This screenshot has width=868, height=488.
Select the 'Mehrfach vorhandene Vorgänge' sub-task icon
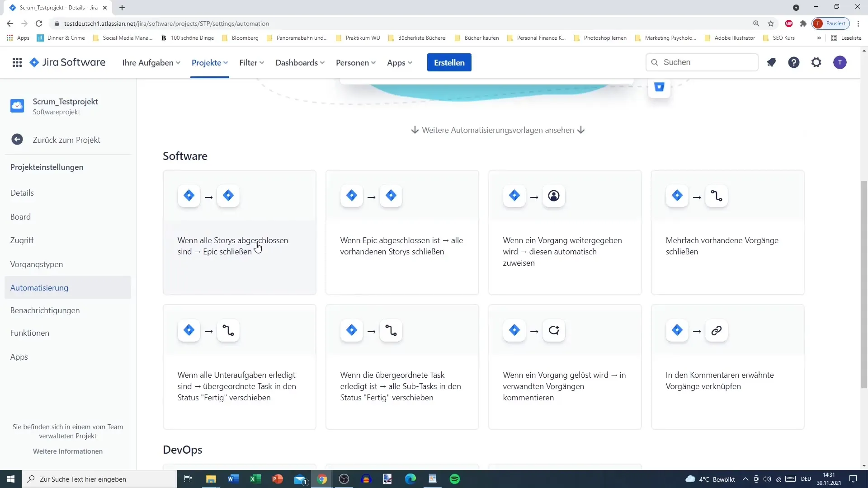(x=717, y=195)
